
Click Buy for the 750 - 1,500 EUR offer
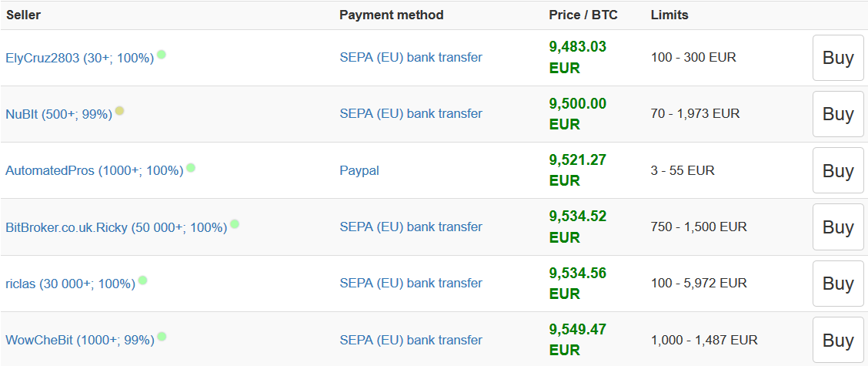click(x=838, y=227)
